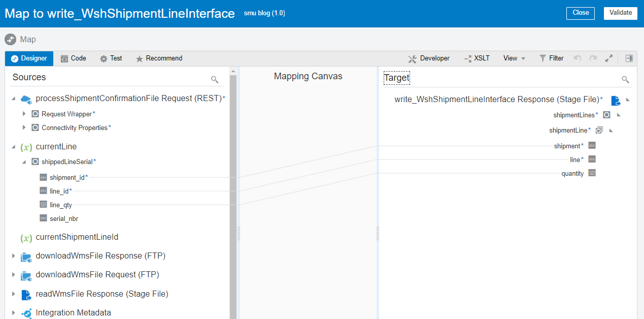
Task: Click the Close button in header
Action: [x=580, y=13]
